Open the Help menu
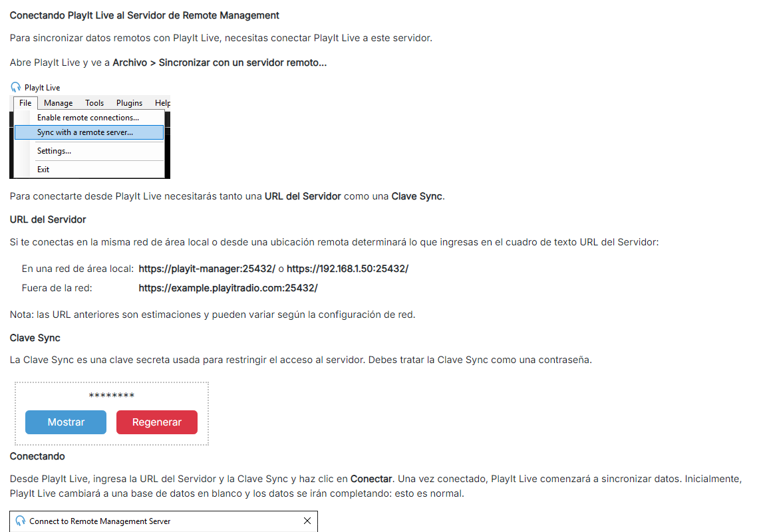 [x=162, y=103]
